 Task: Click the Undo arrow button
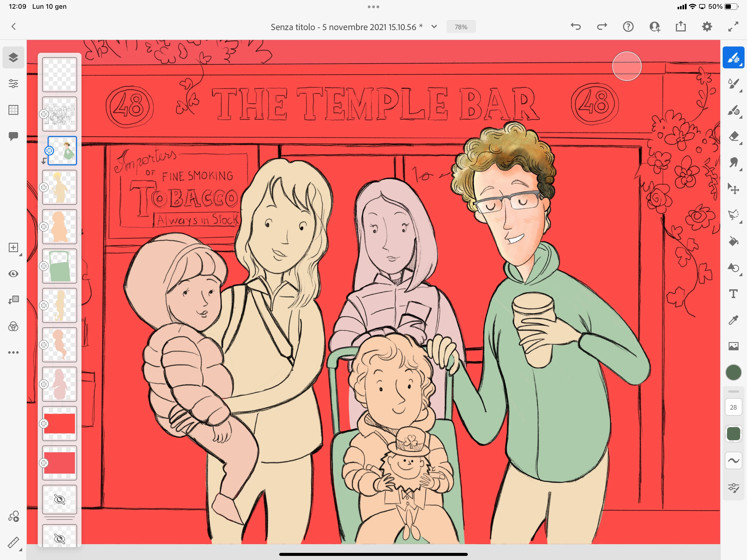click(576, 27)
